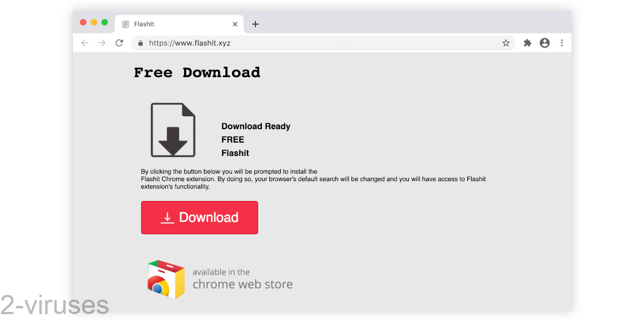The image size is (644, 320).
Task: Click the FlashIt favicon on the tab
Action: tap(125, 24)
